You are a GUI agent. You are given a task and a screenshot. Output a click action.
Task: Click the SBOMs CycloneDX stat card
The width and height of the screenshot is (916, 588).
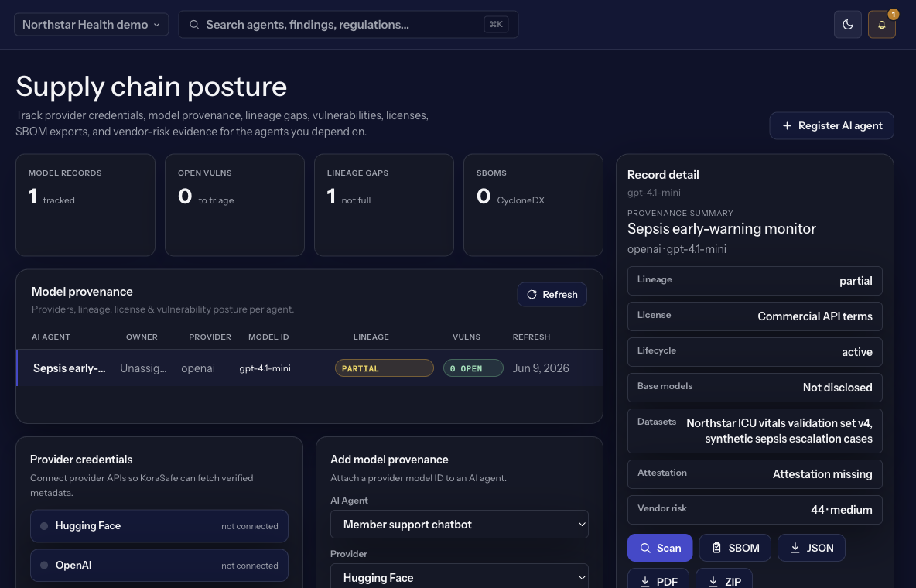click(533, 205)
